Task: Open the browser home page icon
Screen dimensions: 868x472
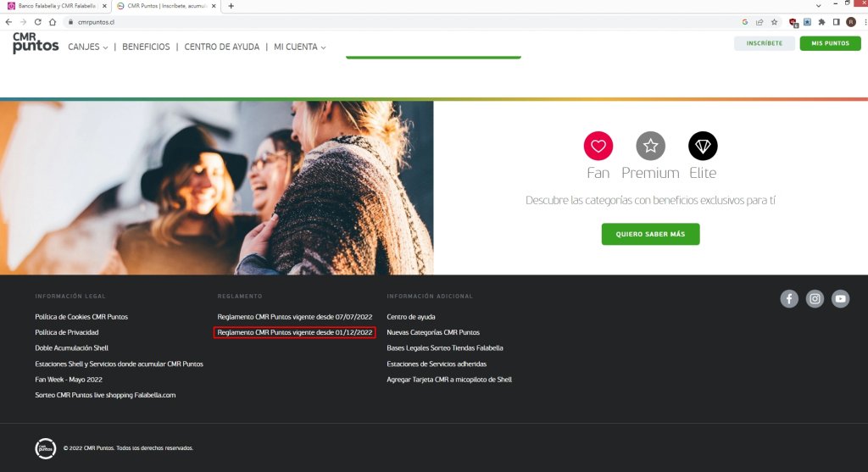Action: (53, 22)
